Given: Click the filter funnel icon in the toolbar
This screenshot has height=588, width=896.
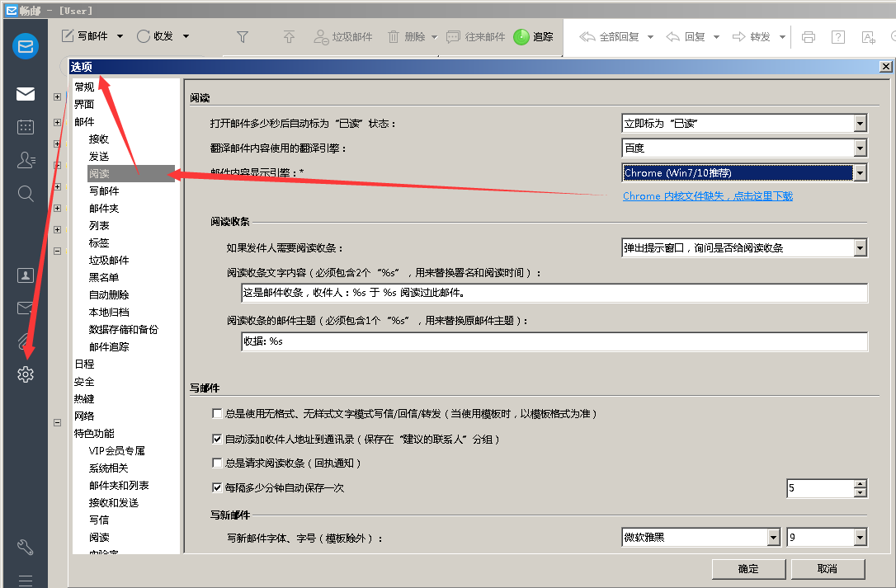Looking at the screenshot, I should pyautogui.click(x=243, y=36).
